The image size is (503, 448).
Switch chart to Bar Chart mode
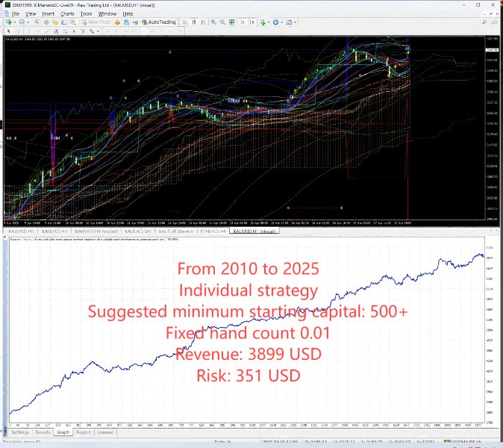click(x=185, y=22)
